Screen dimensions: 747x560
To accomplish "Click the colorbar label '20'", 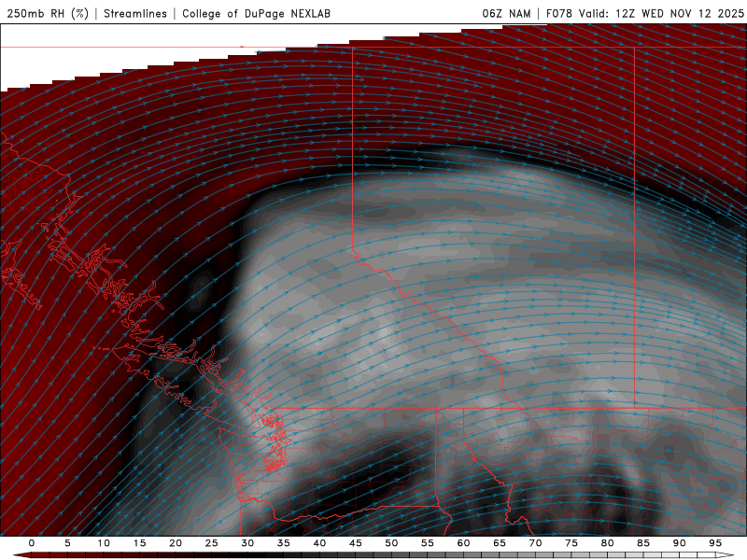I will pos(176,543).
